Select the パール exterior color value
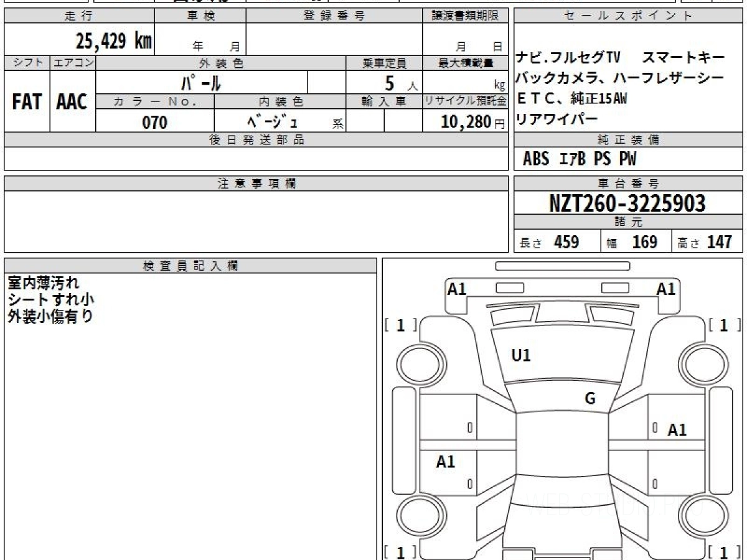Viewport: 747px width, 560px height. tap(201, 83)
